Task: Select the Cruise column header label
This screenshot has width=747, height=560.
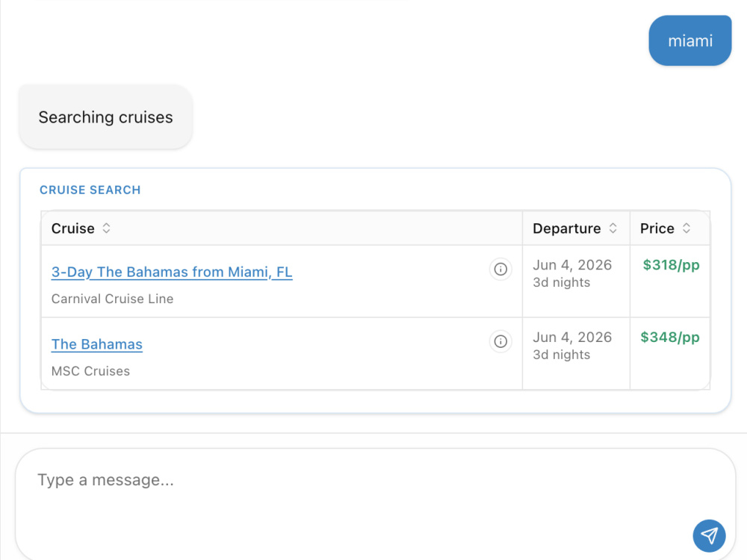Action: coord(73,228)
